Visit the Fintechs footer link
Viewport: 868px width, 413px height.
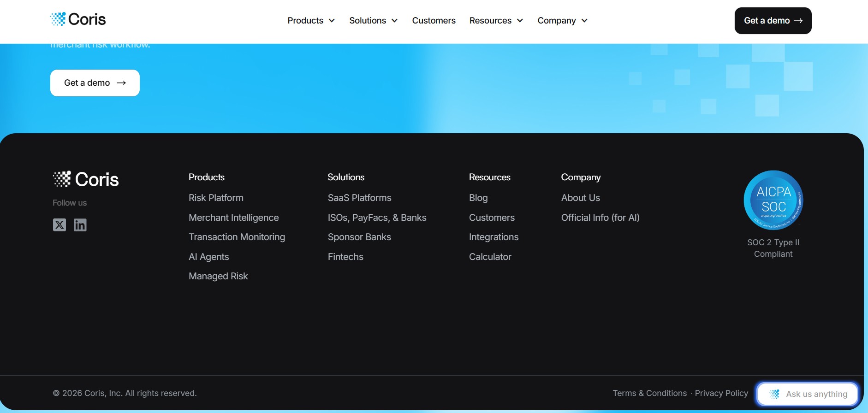(345, 257)
